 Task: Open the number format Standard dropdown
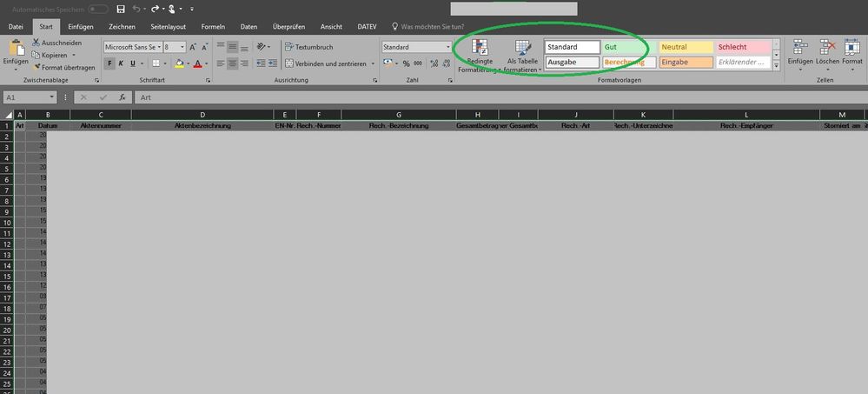[x=447, y=47]
